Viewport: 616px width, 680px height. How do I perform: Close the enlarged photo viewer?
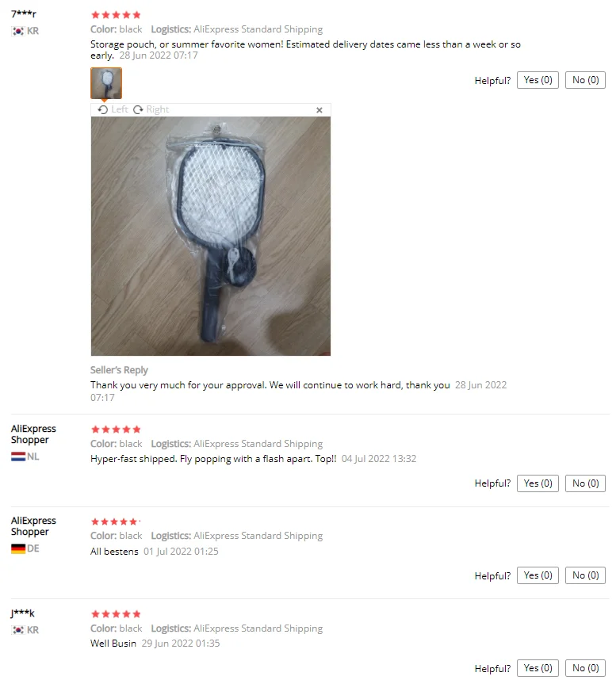(x=319, y=110)
